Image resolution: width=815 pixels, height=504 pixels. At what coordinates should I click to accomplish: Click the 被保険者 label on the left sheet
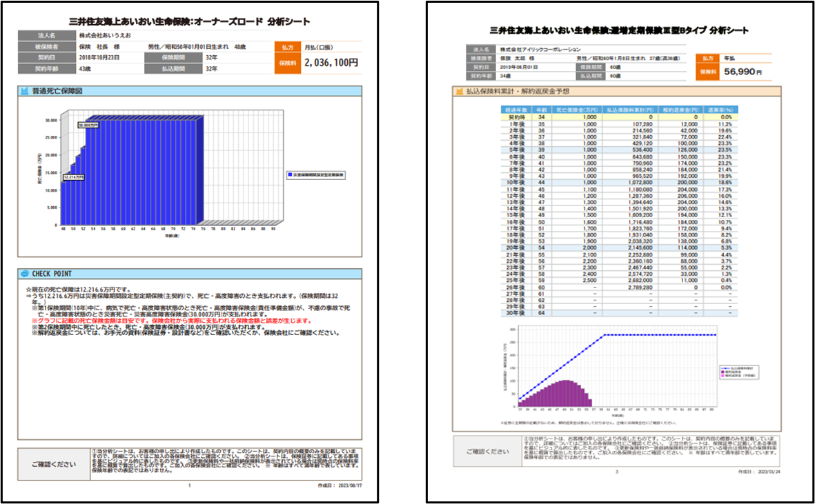pyautogui.click(x=46, y=47)
